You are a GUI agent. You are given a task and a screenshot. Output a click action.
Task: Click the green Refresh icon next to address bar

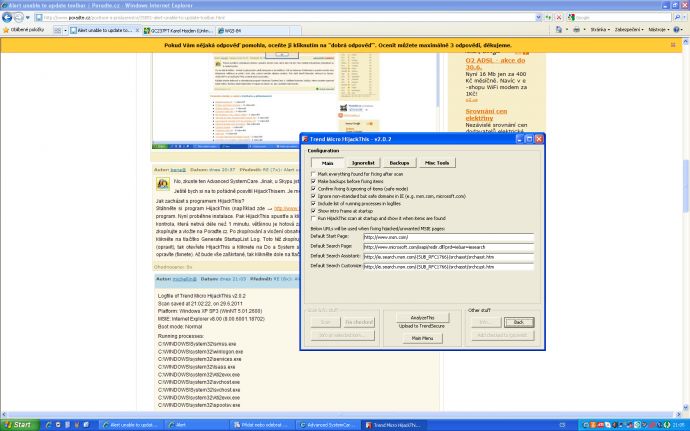(548, 17)
